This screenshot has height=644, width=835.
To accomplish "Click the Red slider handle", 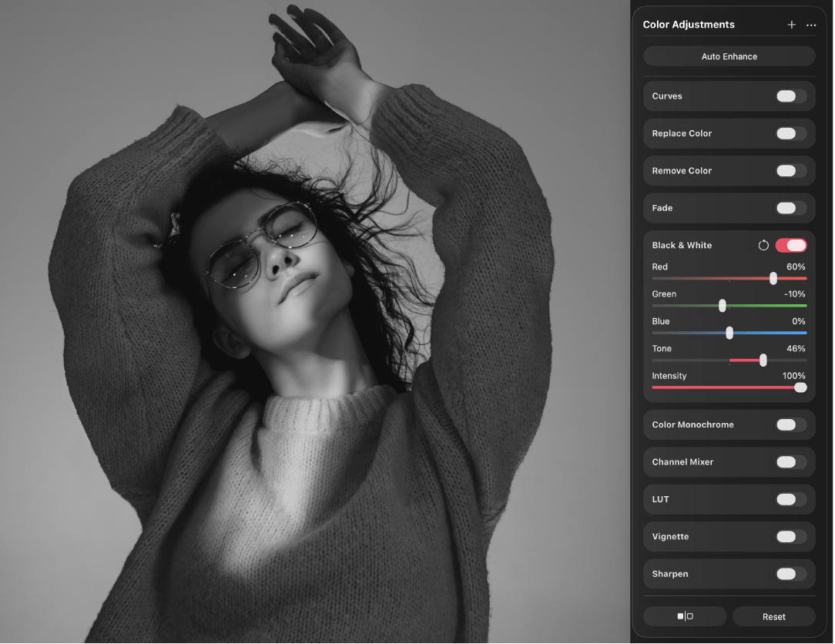I will pos(773,278).
